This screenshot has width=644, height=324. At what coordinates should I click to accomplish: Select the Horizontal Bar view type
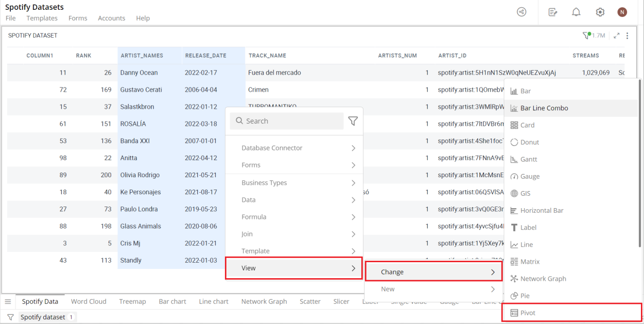click(570, 210)
